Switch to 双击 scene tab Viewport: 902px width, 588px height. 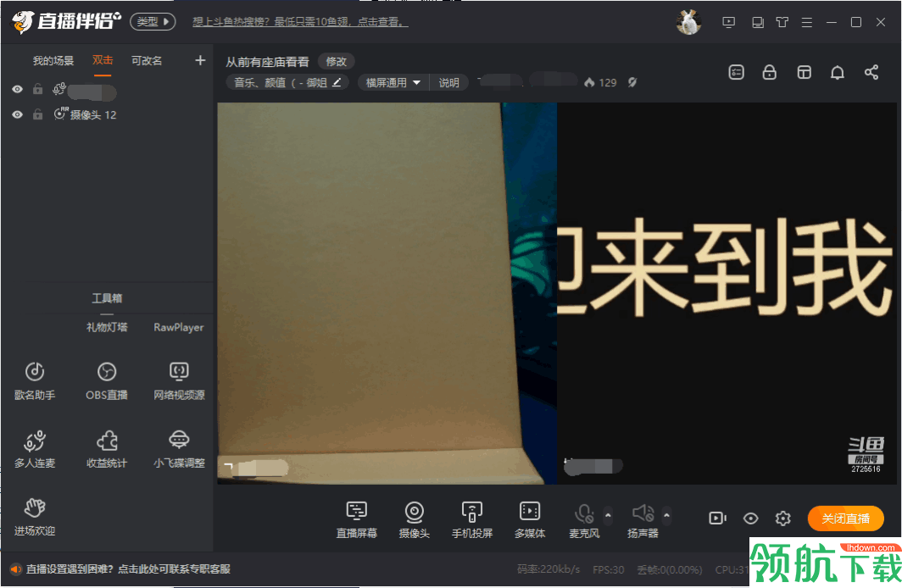(x=103, y=60)
